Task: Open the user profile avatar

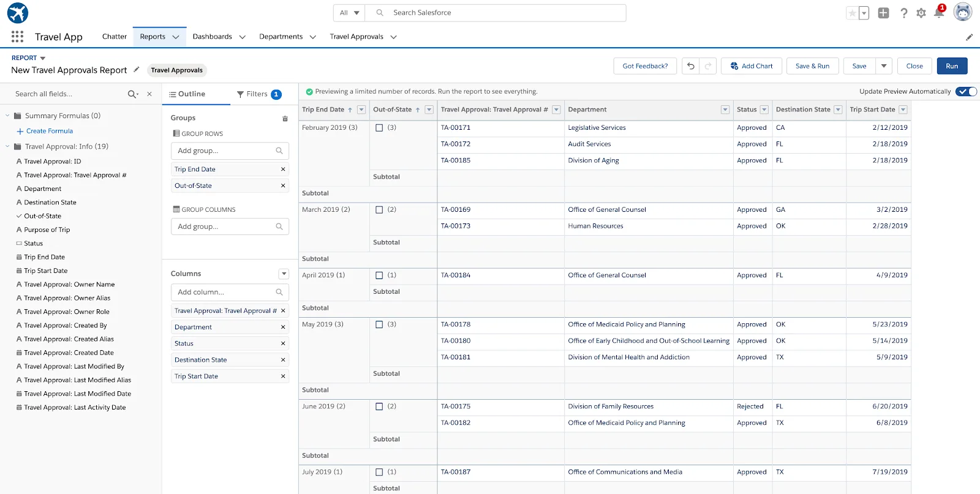Action: [963, 12]
